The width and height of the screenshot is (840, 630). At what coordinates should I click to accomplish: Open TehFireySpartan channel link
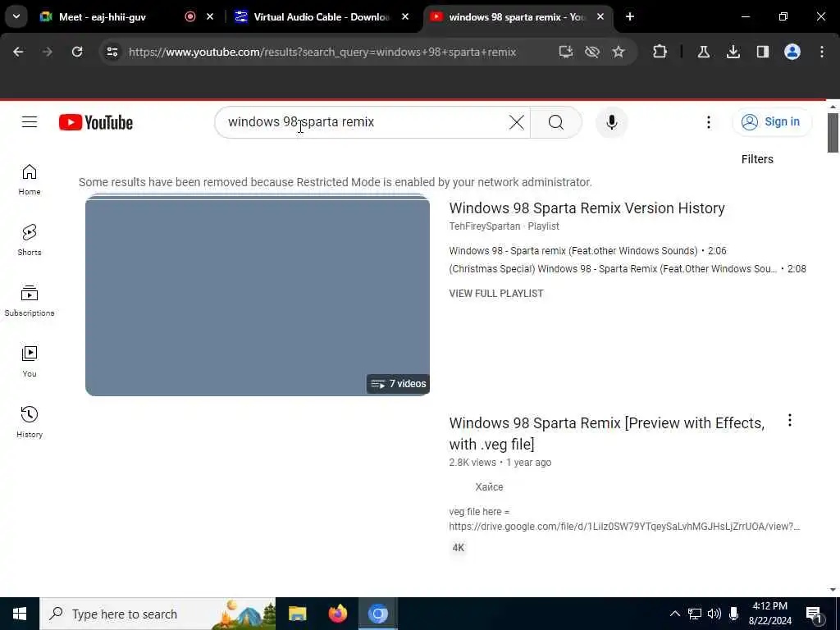click(x=484, y=226)
